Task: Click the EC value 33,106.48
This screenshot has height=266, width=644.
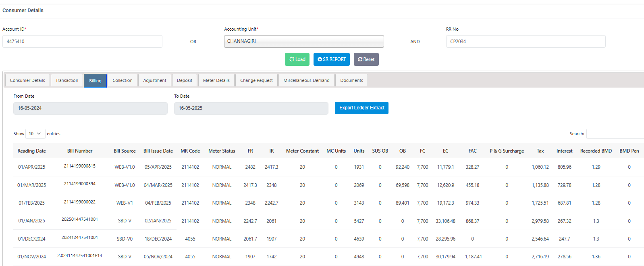Action: (x=445, y=221)
